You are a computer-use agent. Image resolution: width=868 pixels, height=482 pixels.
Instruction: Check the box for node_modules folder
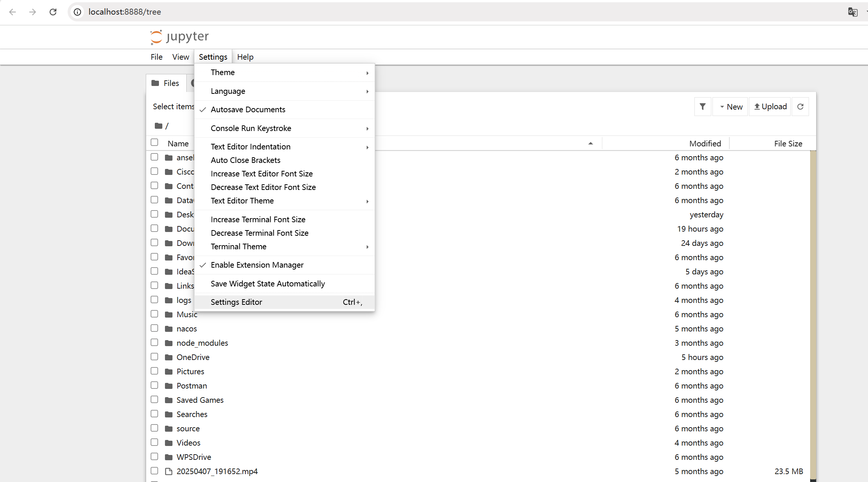click(154, 342)
